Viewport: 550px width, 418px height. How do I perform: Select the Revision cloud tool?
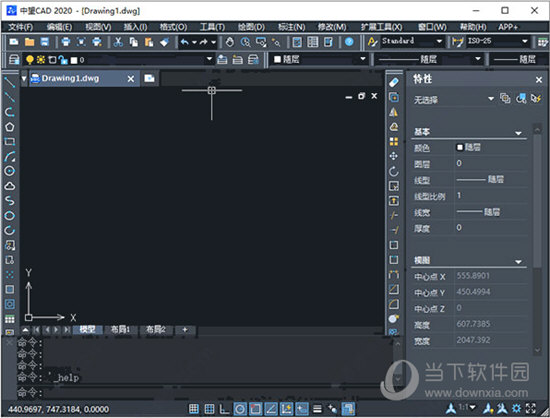[x=9, y=186]
